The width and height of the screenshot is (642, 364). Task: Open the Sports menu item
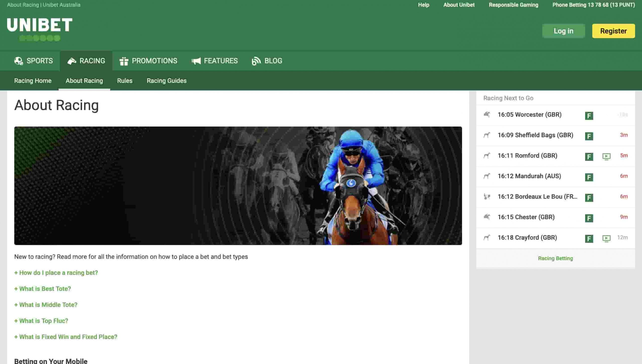(x=34, y=61)
